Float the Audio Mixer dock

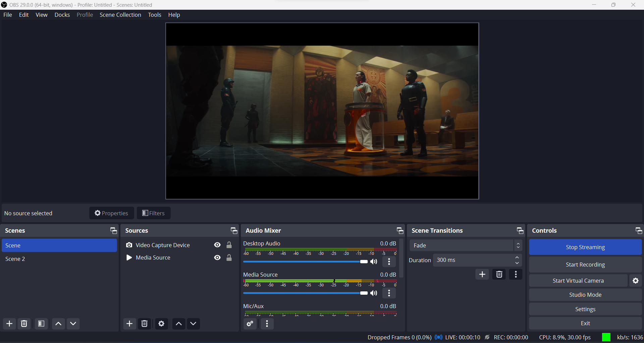pos(400,231)
